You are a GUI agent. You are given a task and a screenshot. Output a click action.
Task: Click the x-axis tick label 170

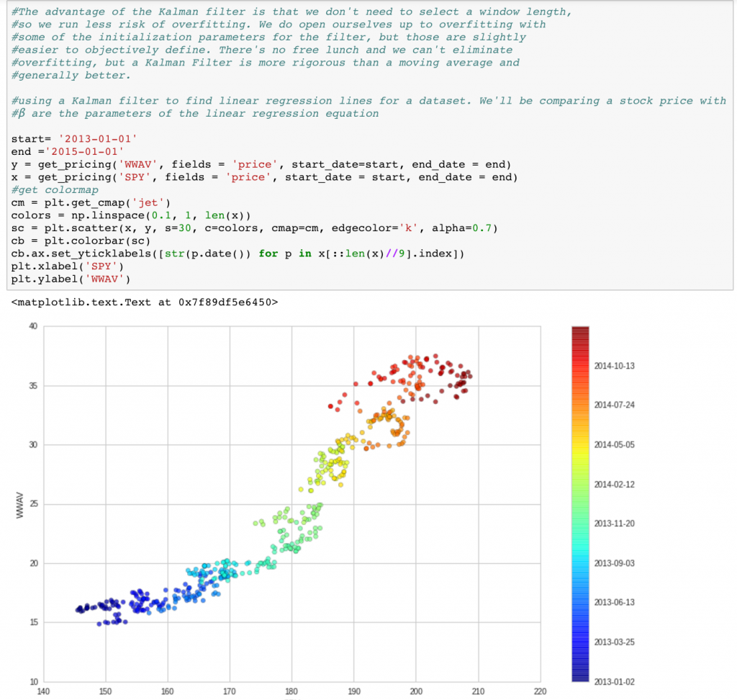click(x=230, y=691)
